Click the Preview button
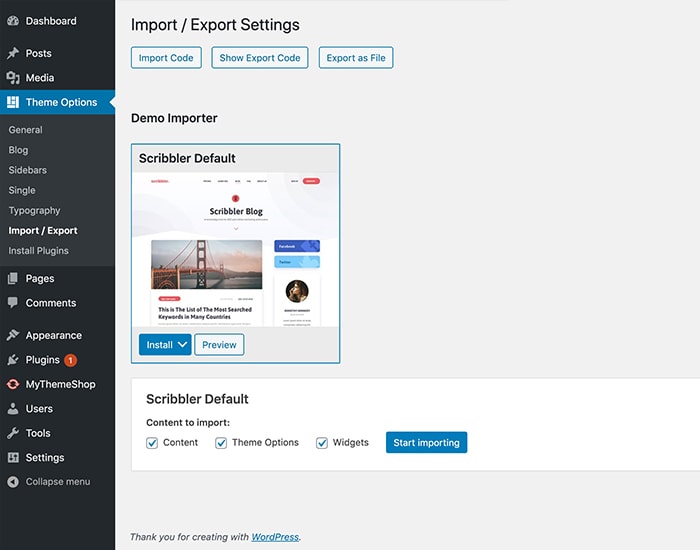This screenshot has height=550, width=700. tap(219, 345)
